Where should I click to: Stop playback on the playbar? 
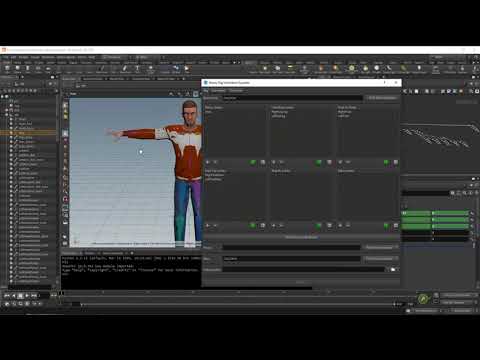click(20, 295)
